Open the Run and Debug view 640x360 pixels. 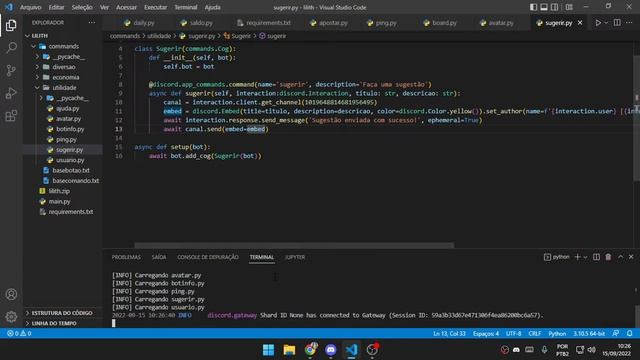(11, 93)
